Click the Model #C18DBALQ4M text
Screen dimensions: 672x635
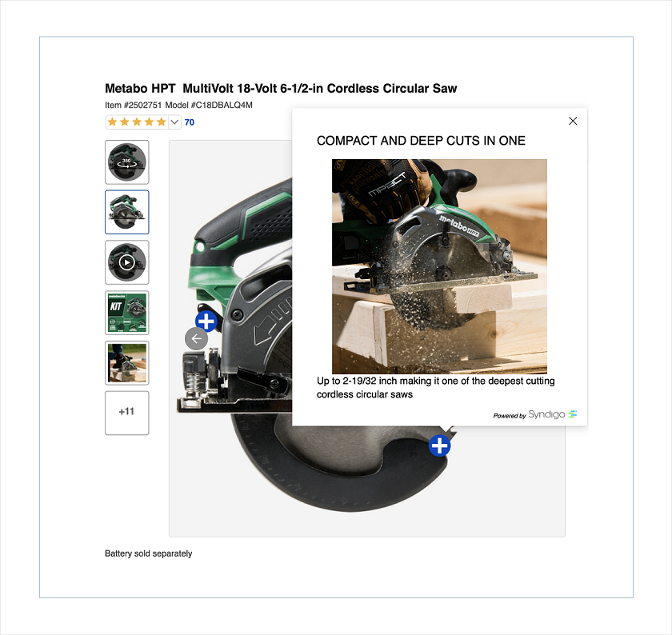209,105
